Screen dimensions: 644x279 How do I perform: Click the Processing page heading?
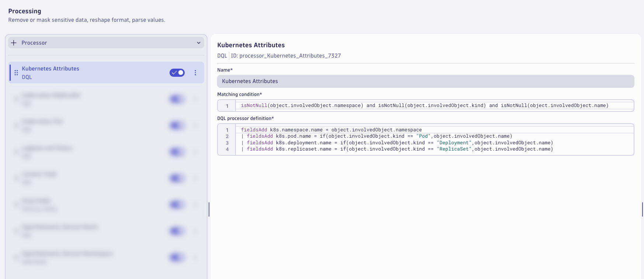point(25,11)
